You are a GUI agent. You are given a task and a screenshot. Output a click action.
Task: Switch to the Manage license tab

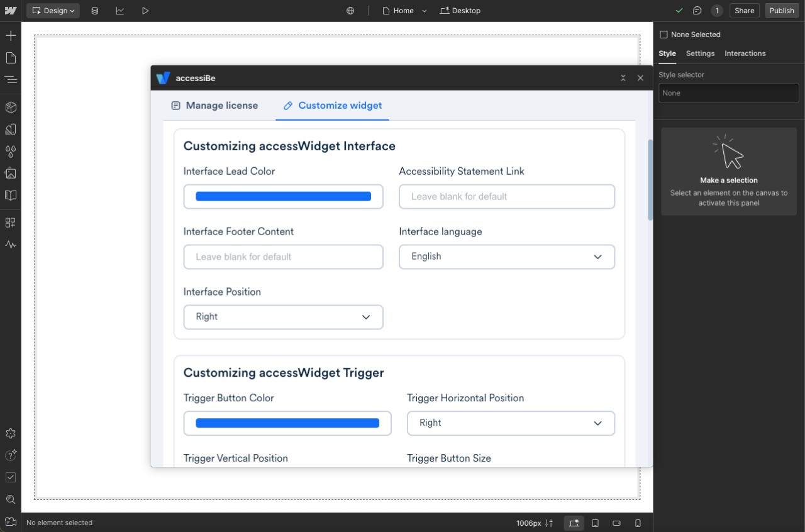click(x=214, y=106)
